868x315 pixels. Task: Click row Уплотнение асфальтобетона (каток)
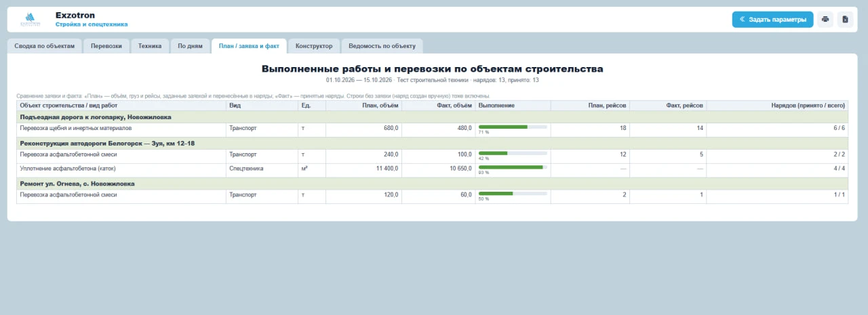433,169
